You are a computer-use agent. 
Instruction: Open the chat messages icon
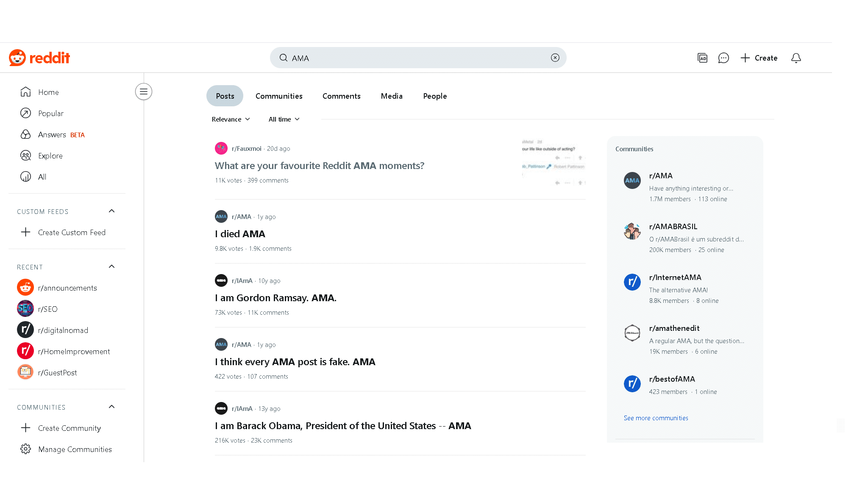[x=723, y=58]
